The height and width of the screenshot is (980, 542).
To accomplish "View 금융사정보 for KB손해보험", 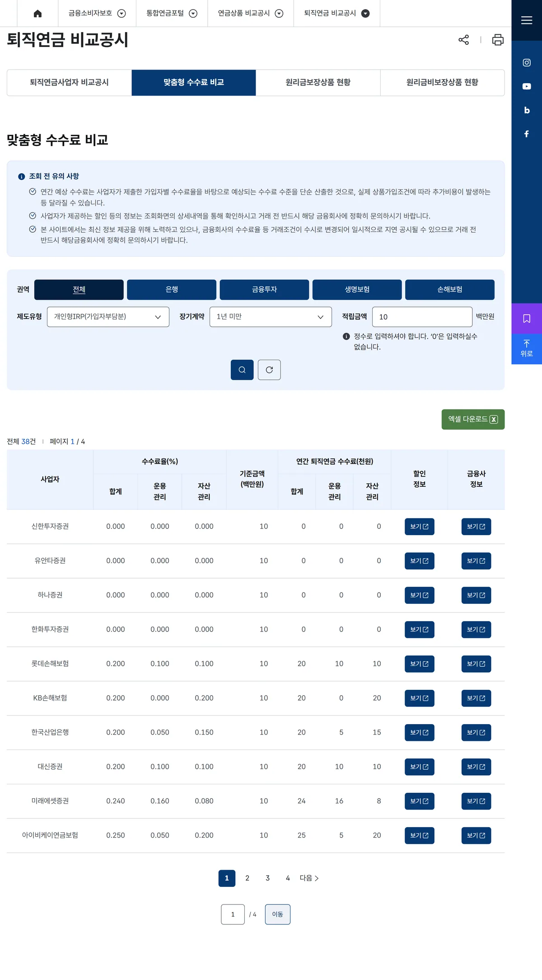I will pyautogui.click(x=476, y=698).
